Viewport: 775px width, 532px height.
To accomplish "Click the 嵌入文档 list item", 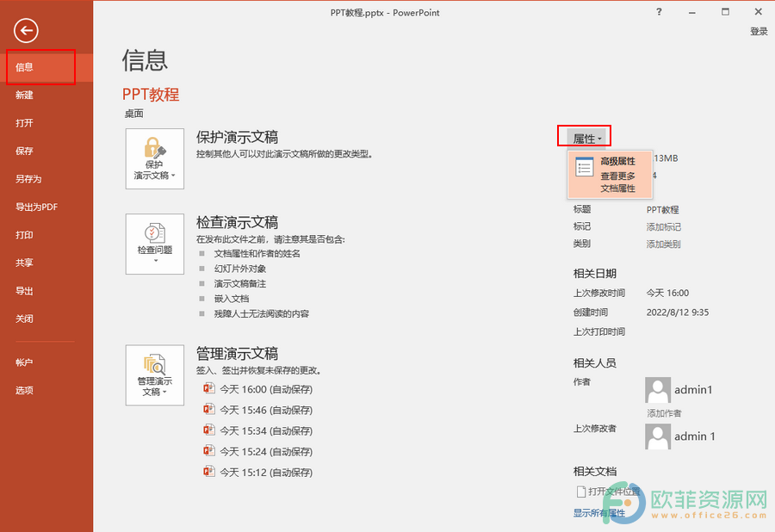I will (x=232, y=299).
